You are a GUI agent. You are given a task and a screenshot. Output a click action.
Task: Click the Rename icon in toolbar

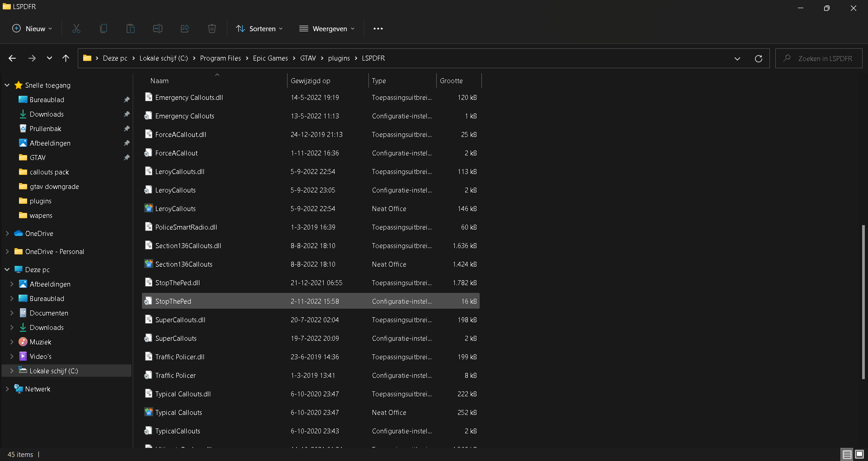point(158,28)
